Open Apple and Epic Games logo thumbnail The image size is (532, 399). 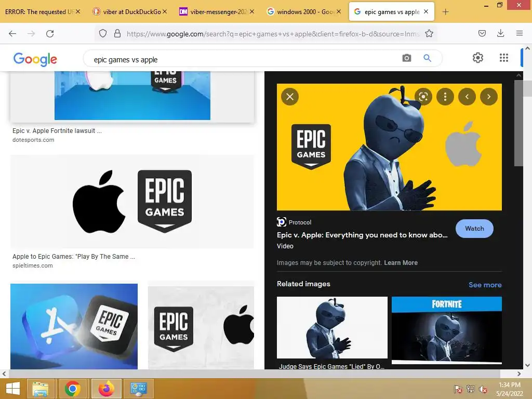click(x=132, y=202)
